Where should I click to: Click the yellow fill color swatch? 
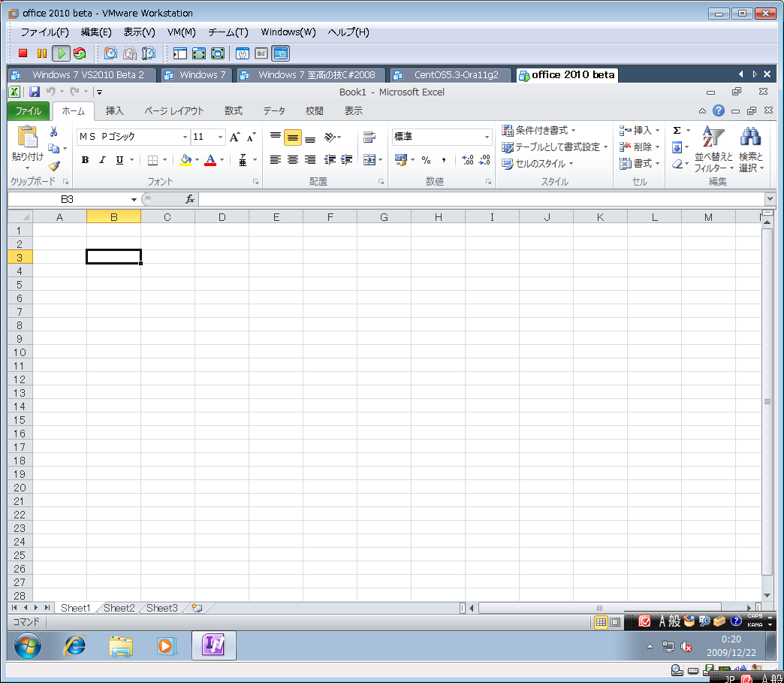185,160
